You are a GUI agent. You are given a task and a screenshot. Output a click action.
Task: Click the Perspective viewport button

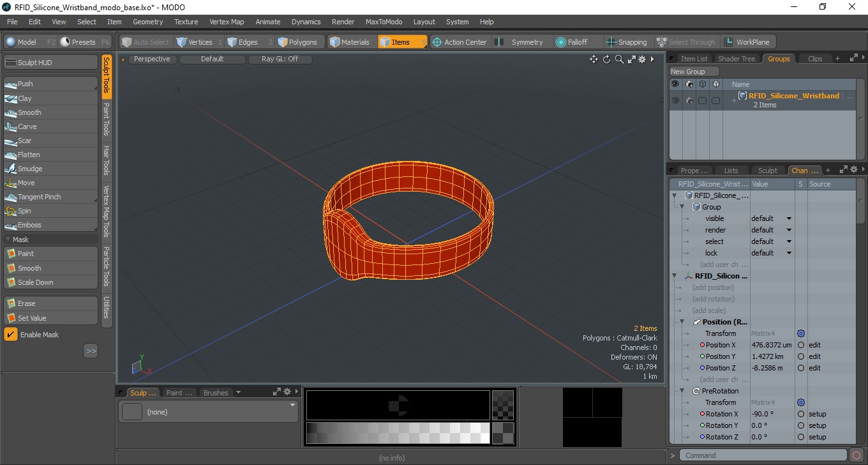pyautogui.click(x=153, y=59)
